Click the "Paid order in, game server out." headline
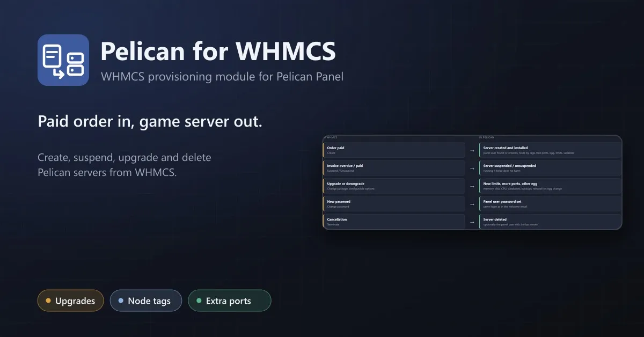Viewport: 644px width, 337px height. click(x=150, y=122)
